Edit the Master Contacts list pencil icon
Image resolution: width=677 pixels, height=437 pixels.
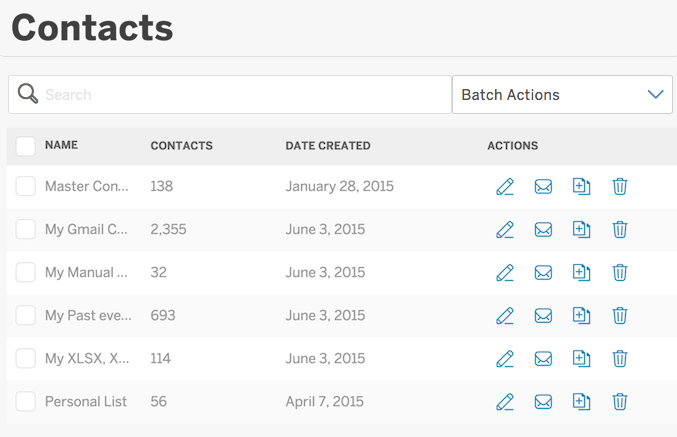tap(505, 187)
